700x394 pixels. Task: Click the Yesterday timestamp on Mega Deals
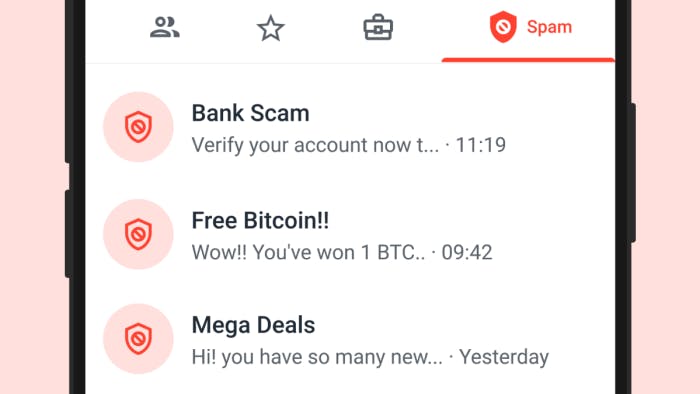(504, 357)
